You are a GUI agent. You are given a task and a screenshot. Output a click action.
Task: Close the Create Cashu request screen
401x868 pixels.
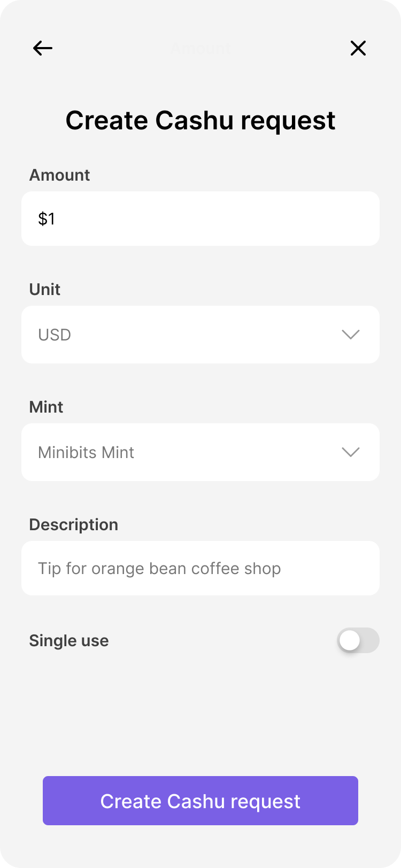pos(358,48)
